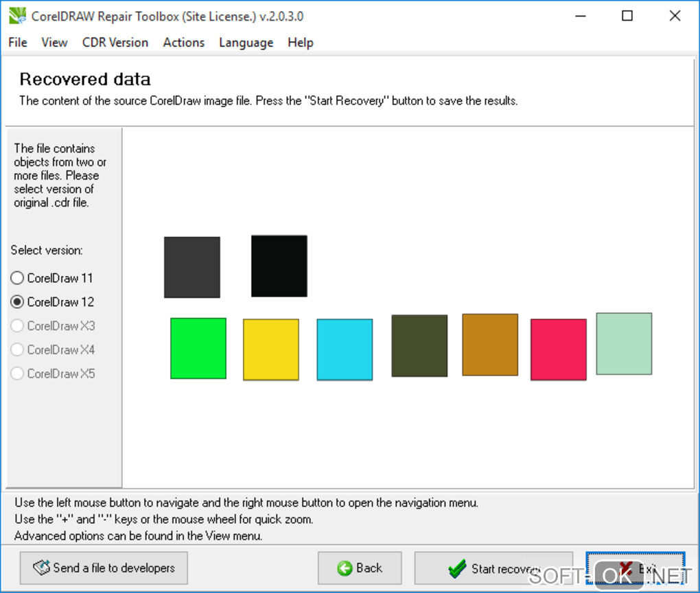Image resolution: width=700 pixels, height=593 pixels.
Task: Click the 'The file contains objects from two or more files' notice
Action: pos(60,176)
